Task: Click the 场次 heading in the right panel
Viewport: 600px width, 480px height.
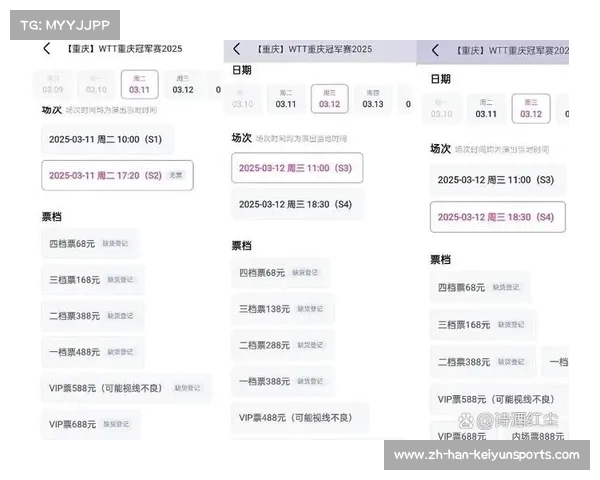Action: (441, 149)
